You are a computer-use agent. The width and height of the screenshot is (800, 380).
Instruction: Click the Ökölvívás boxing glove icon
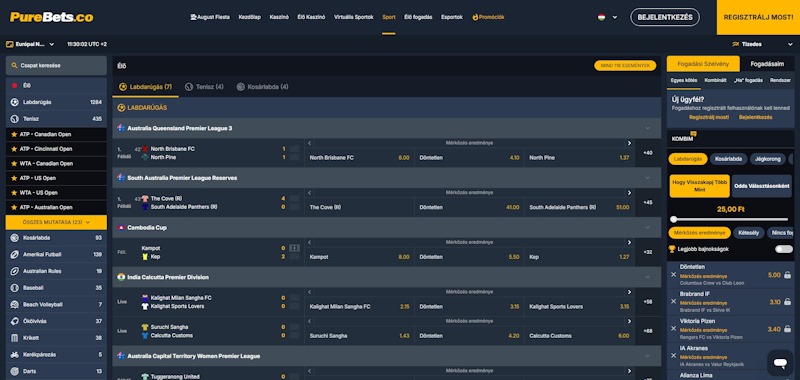(x=14, y=321)
